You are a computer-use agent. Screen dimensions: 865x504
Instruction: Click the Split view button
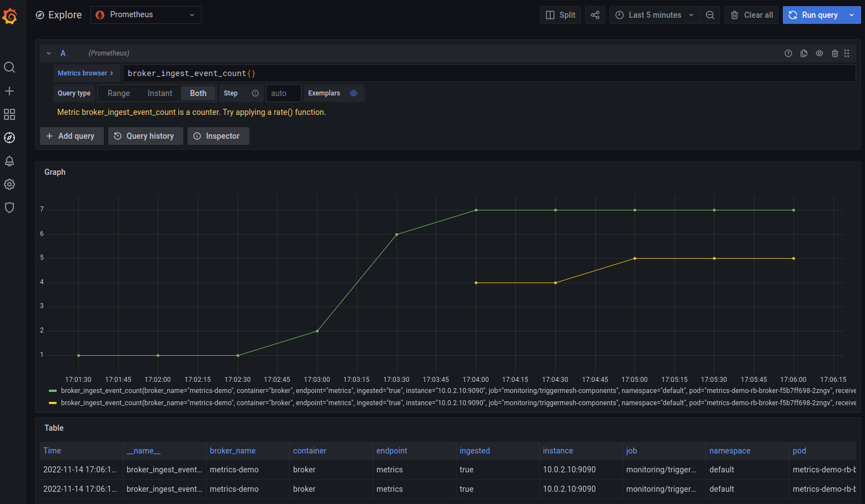[x=561, y=15]
